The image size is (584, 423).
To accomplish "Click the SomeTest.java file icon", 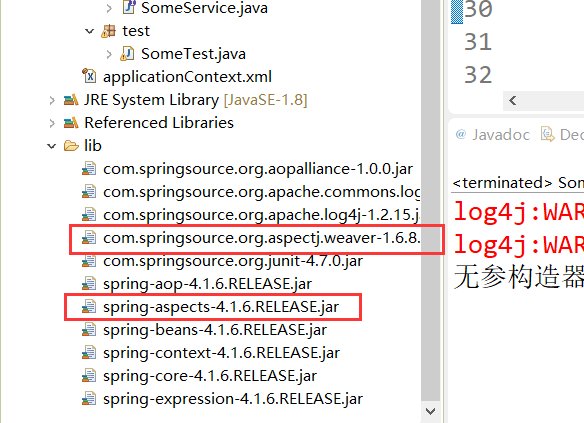I will [x=127, y=54].
